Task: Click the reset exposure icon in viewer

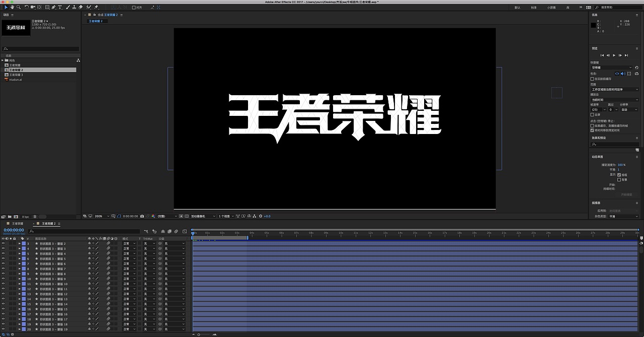Action: pyautogui.click(x=260, y=216)
